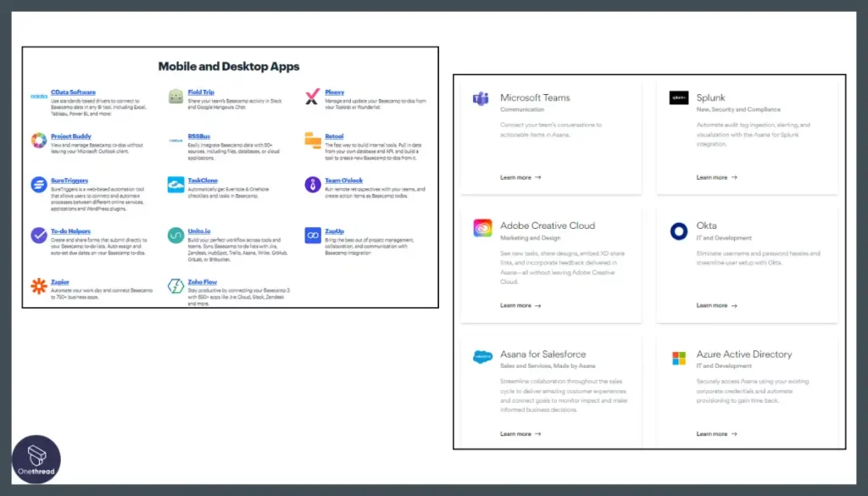
Task: Open the Pleexy link
Action: 334,92
